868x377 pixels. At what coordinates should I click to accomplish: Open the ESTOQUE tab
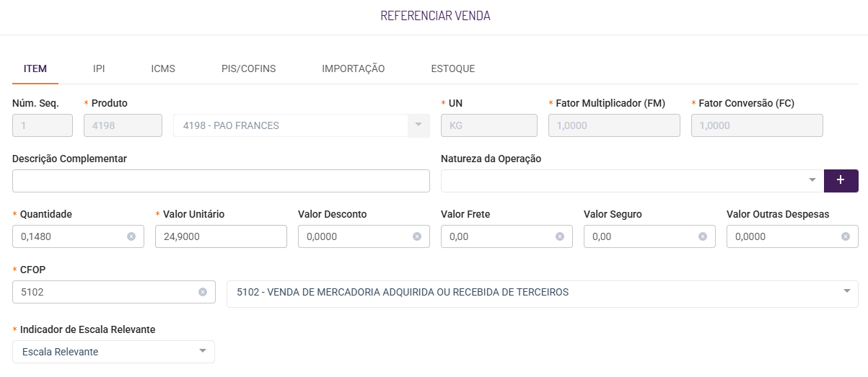(x=452, y=69)
